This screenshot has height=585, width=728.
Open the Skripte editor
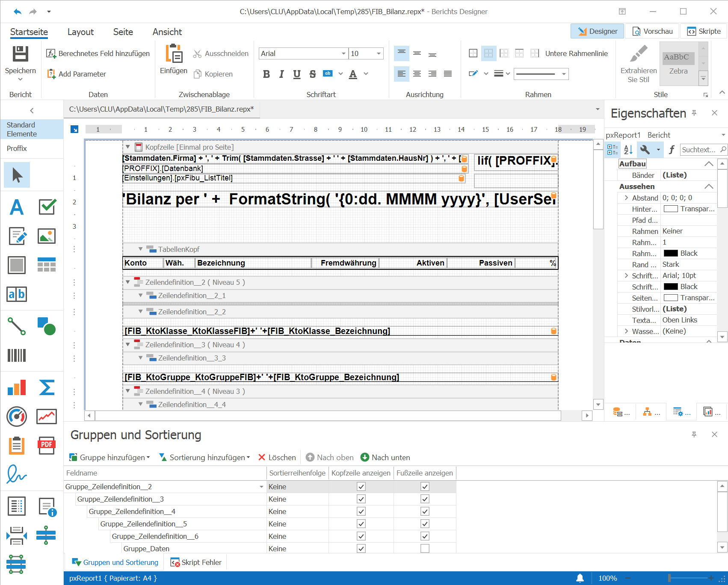pos(704,31)
